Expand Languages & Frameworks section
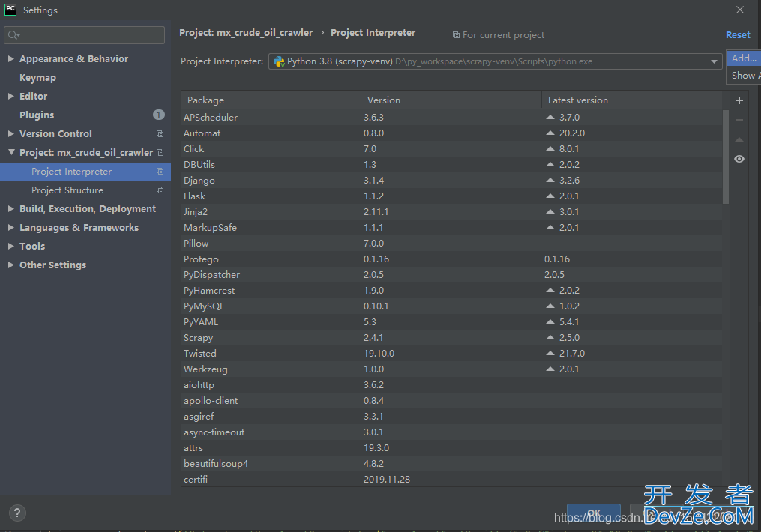 click(10, 227)
